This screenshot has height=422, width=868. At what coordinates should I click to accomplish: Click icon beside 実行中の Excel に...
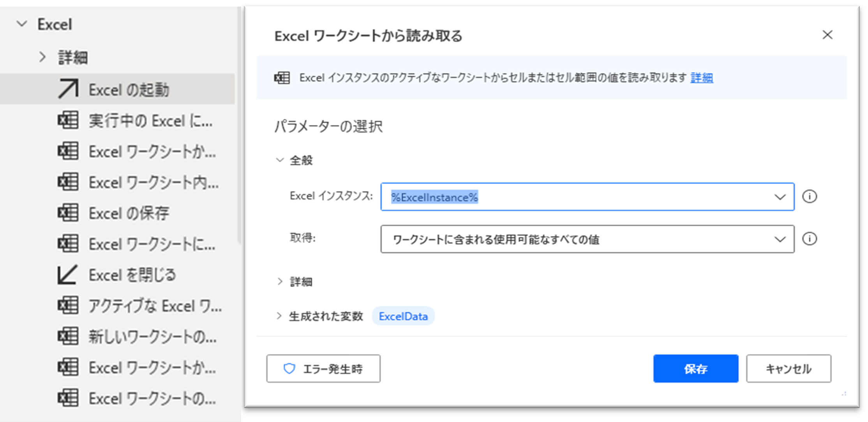tap(68, 120)
